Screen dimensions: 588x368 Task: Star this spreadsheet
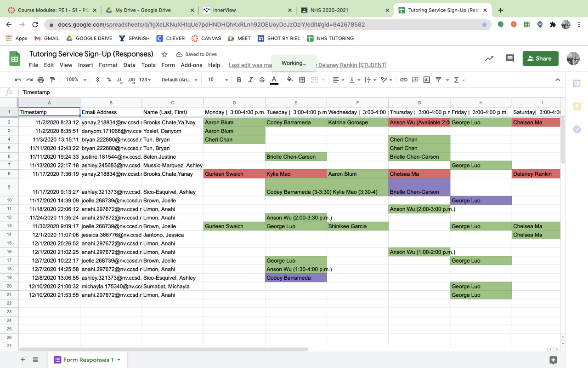click(x=164, y=54)
